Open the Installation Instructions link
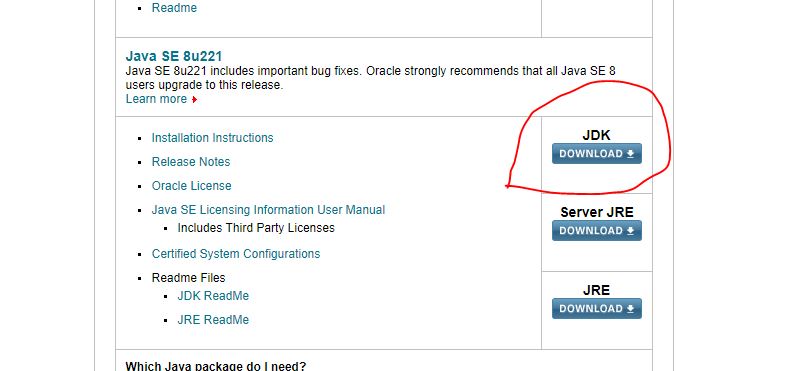Image resolution: width=793 pixels, height=371 pixels. 212,137
